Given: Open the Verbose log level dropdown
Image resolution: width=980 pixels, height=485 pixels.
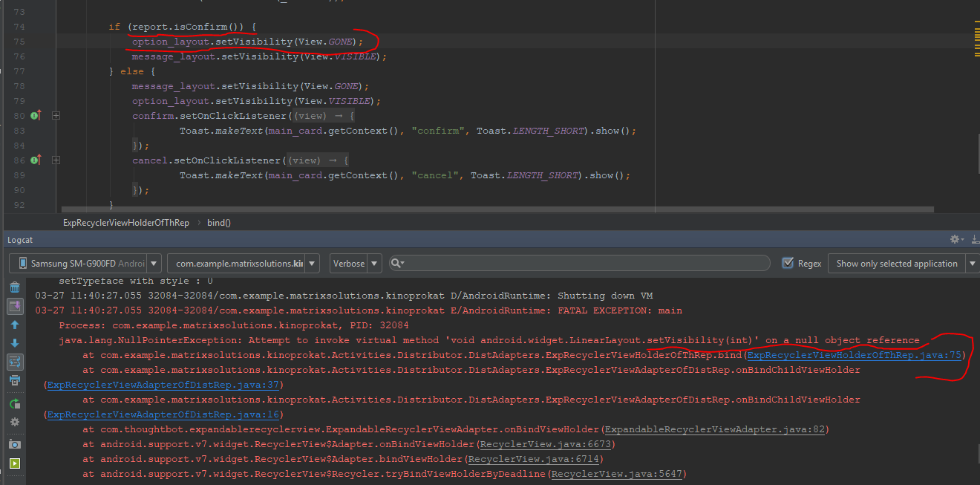Looking at the screenshot, I should point(356,263).
